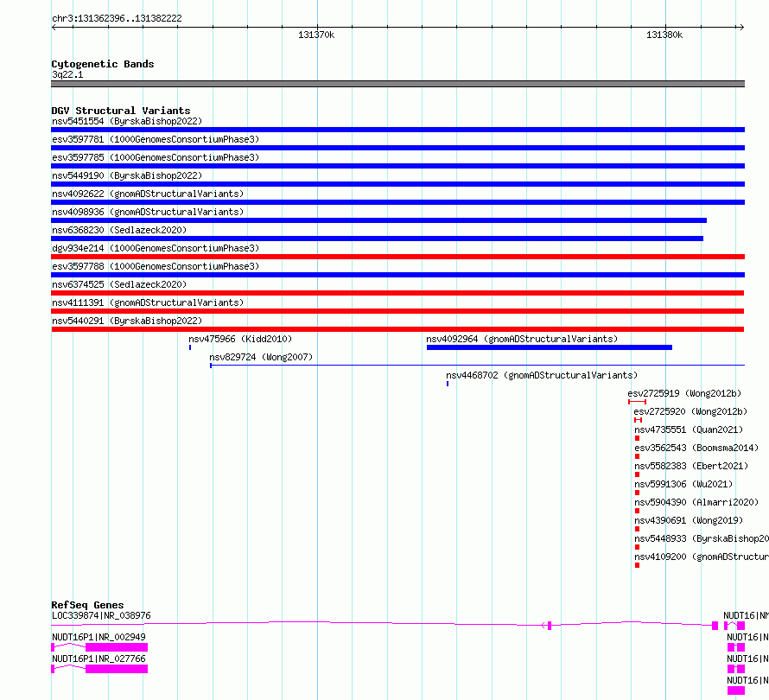Click nsv4109200 gnomAD label
Screen dimensions: 769x700
702,557
